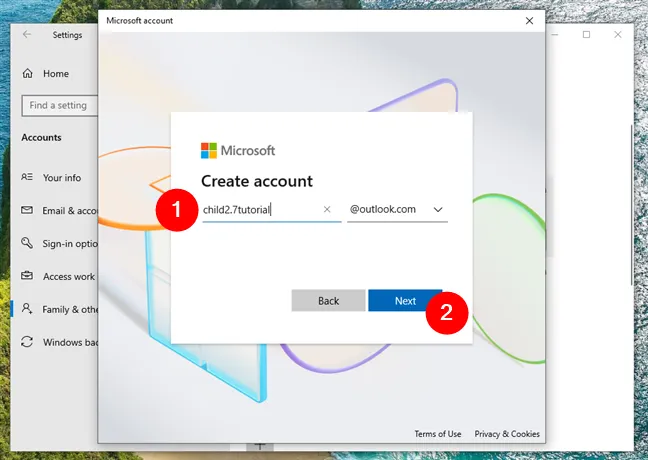Image resolution: width=648 pixels, height=460 pixels.
Task: Click the Back button
Action: [x=328, y=300]
